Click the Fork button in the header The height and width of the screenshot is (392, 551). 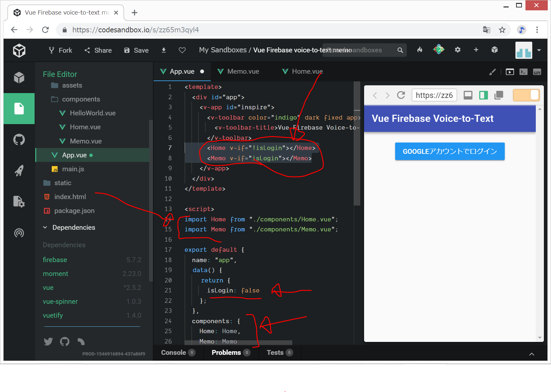[x=60, y=50]
